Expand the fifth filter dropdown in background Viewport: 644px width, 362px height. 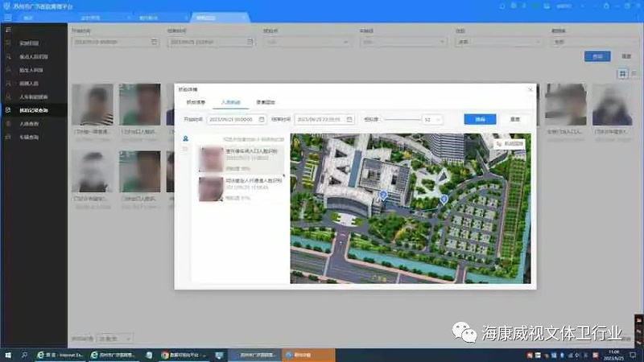click(499, 42)
